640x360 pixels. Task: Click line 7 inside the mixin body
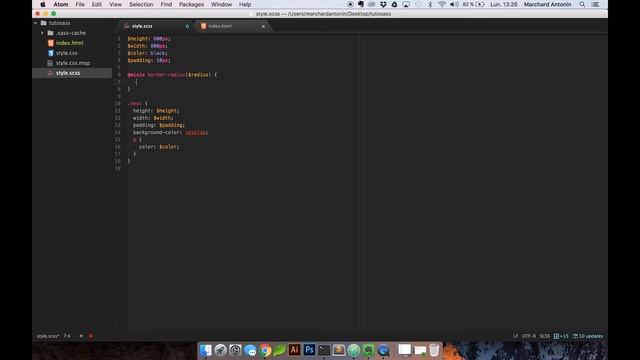(x=137, y=82)
